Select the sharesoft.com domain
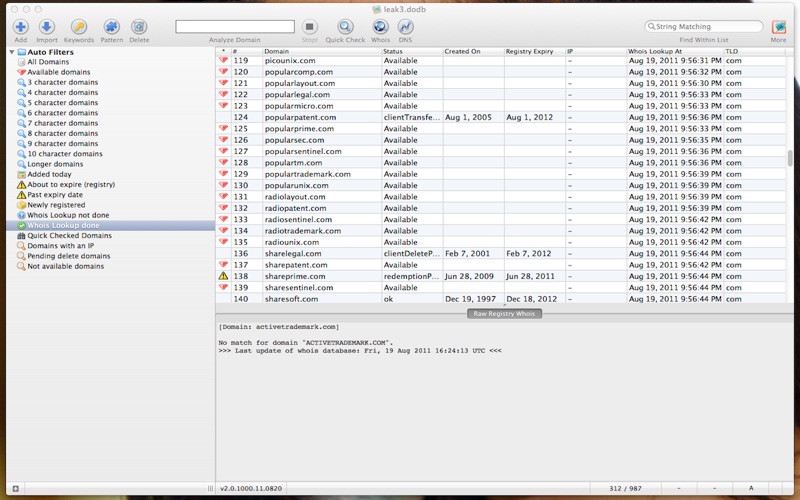 291,299
